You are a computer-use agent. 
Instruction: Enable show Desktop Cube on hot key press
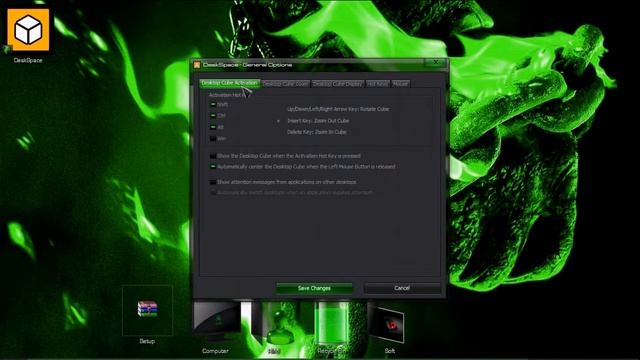tap(213, 156)
